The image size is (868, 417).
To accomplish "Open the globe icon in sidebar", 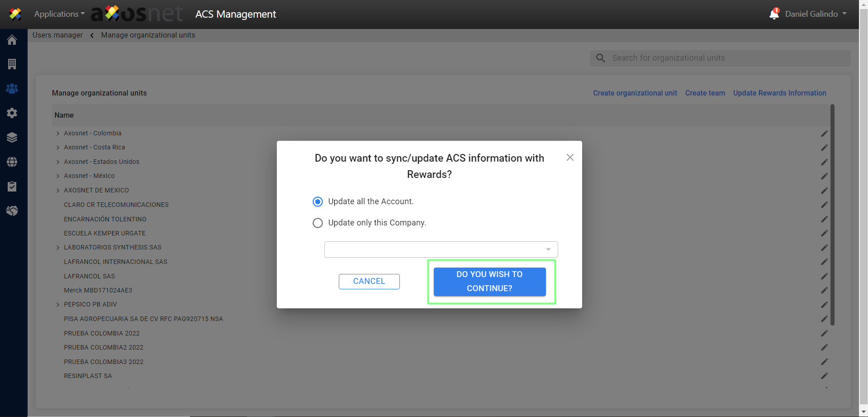I will 12,162.
